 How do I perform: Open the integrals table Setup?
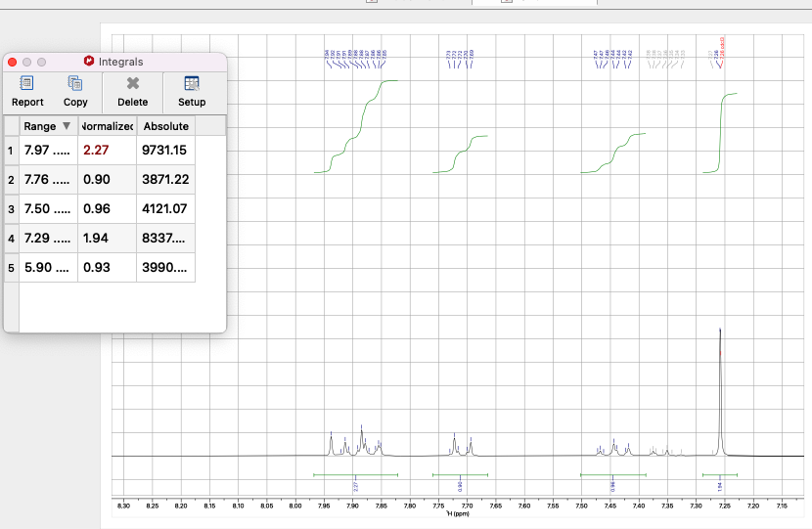(192, 92)
